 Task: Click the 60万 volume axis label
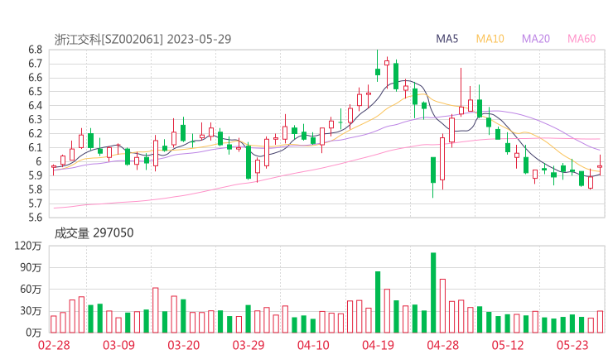31,290
